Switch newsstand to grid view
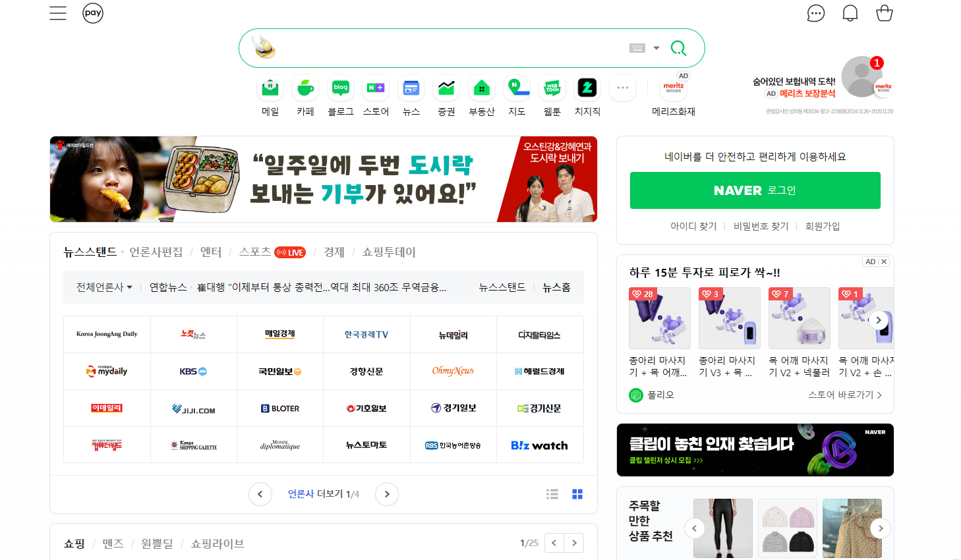The width and height of the screenshot is (961, 560). click(577, 494)
